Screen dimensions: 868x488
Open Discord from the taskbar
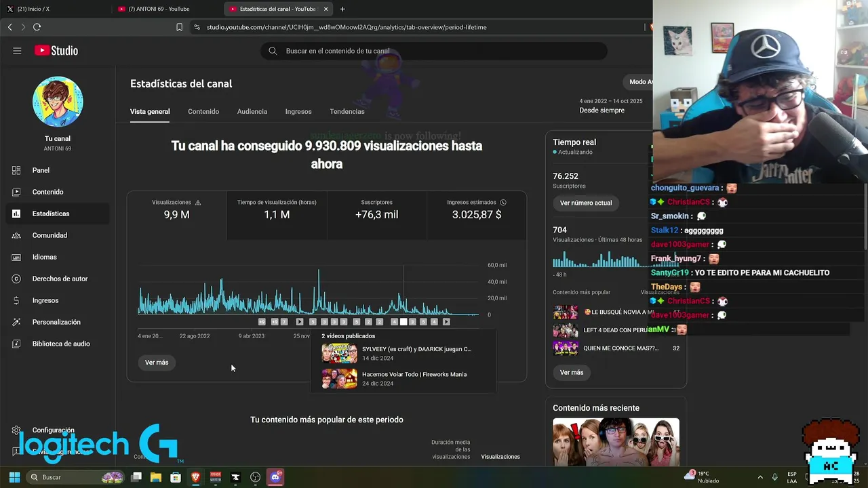click(275, 477)
